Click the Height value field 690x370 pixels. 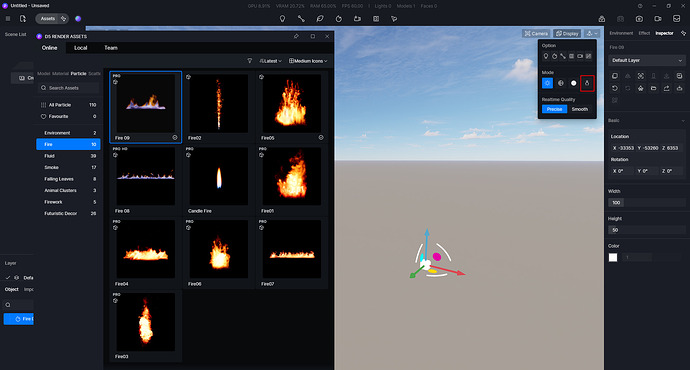[646, 230]
